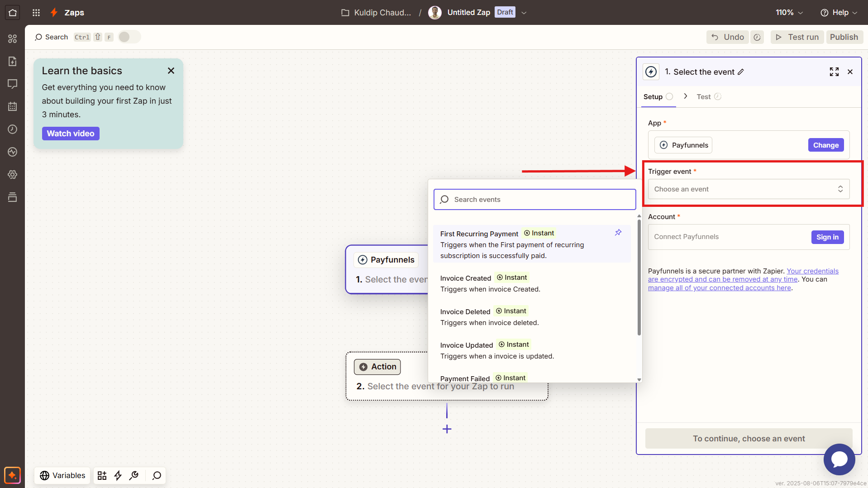Expand the step panel to fullscreen
The image size is (868, 488).
click(x=834, y=72)
